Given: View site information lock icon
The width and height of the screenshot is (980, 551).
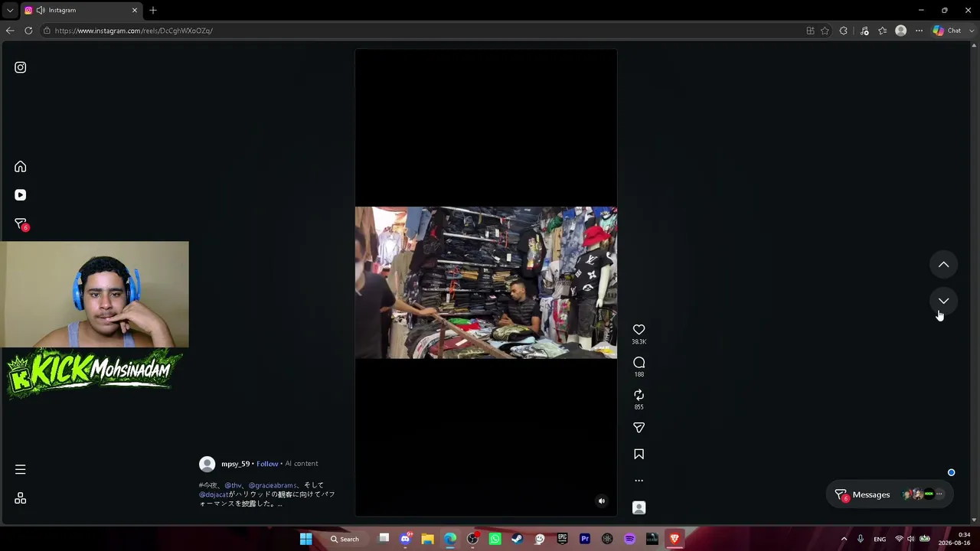Looking at the screenshot, I should coord(47,31).
